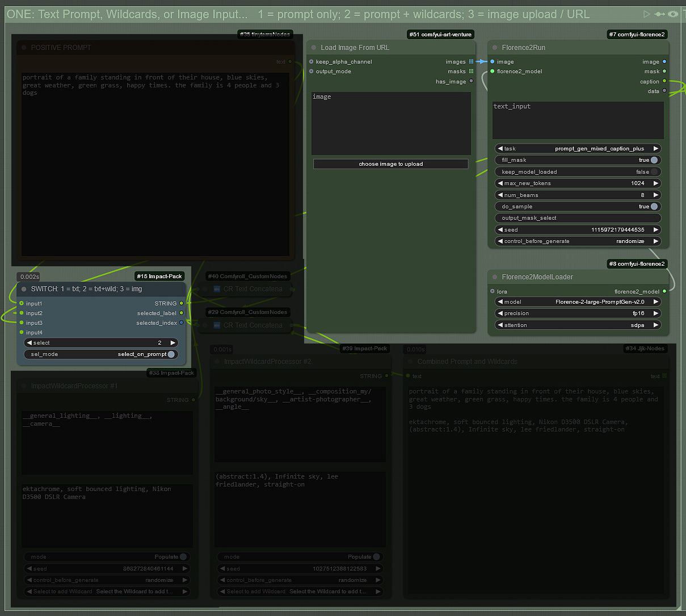The height and width of the screenshot is (616, 686).
Task: Click the bypass icon in the group header
Action: tap(660, 14)
